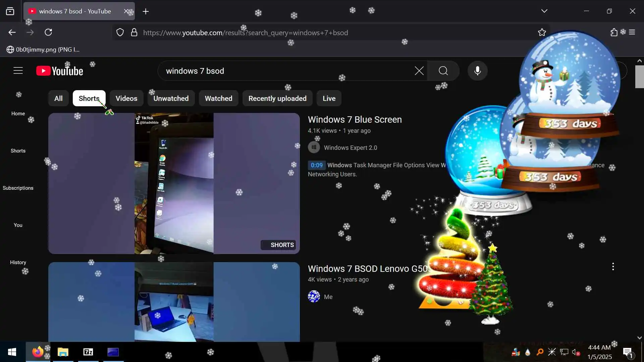Screen dimensions: 644x362
Task: Clear the search box with the X icon
Action: click(x=419, y=71)
